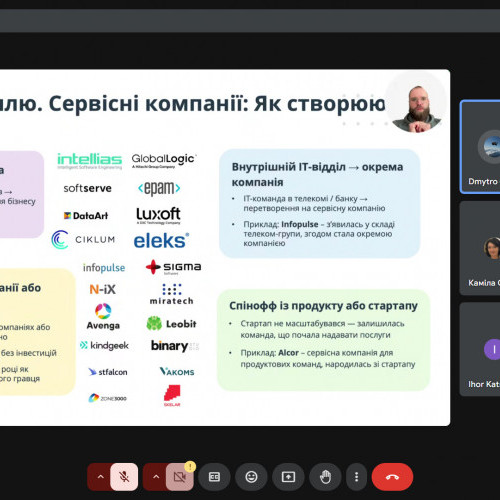Screen dimensions: 500x500
Task: Open the emoji reactions button
Action: tap(251, 477)
